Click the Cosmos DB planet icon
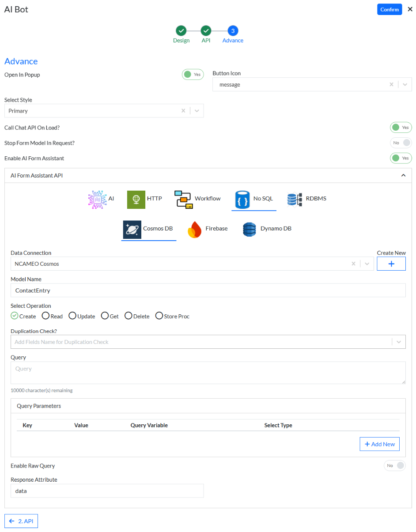 (x=132, y=229)
